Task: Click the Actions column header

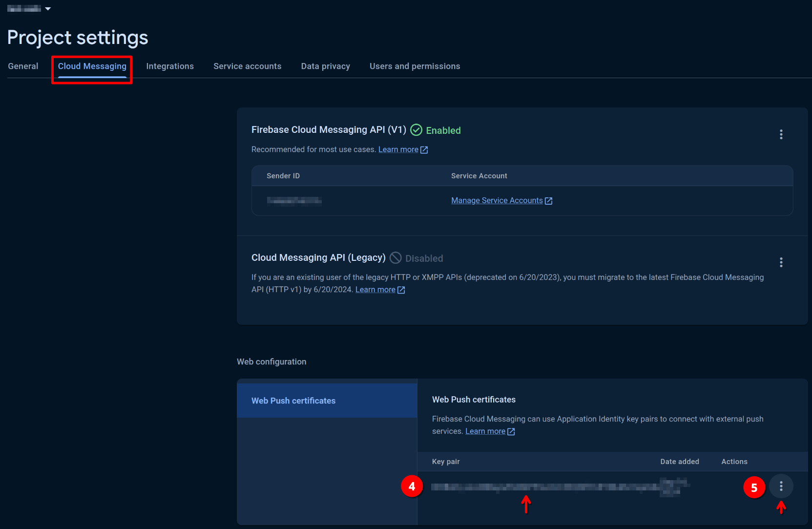Action: tap(734, 462)
